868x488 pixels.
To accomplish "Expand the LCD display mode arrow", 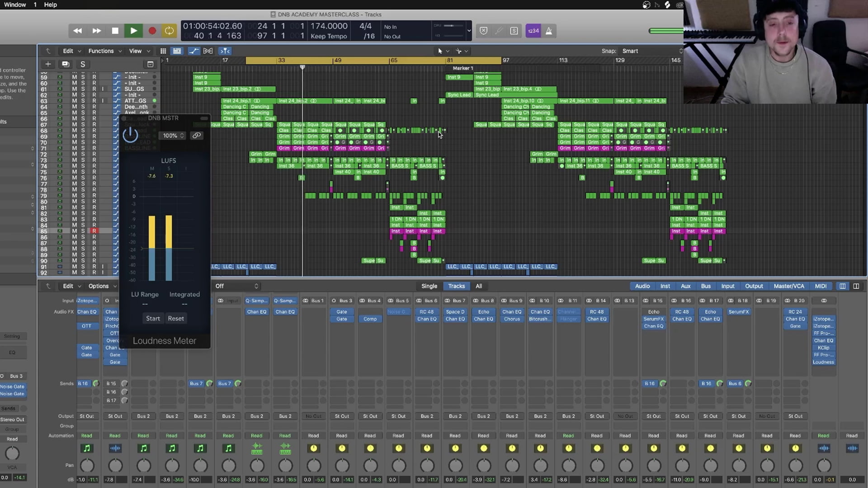I will click(469, 31).
